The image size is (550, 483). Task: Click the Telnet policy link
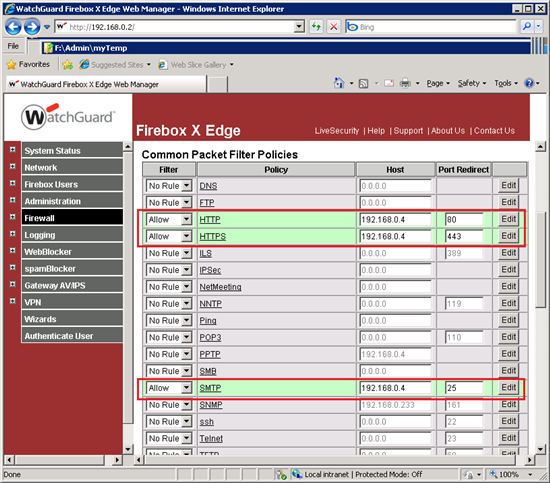(x=211, y=438)
